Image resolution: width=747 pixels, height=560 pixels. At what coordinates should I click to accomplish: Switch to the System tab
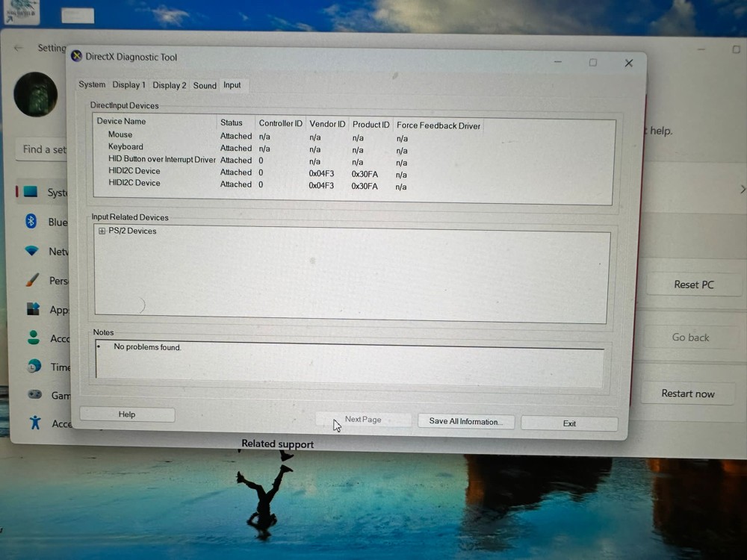click(91, 84)
